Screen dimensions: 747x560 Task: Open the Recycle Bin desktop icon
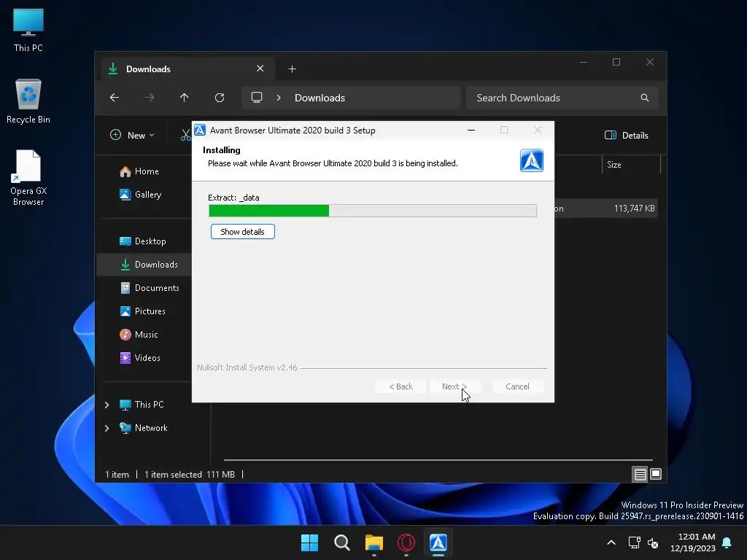[x=28, y=101]
